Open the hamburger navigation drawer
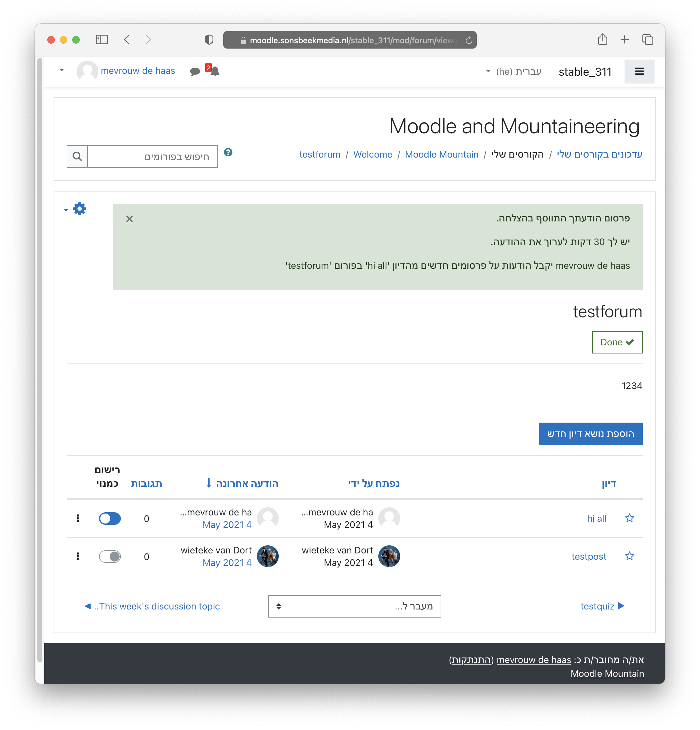Image resolution: width=700 pixels, height=730 pixels. (639, 71)
